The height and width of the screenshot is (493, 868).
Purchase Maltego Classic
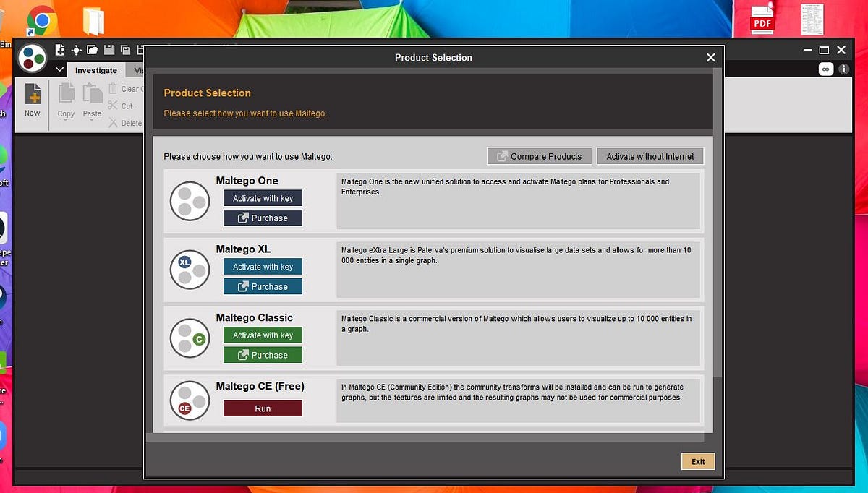(x=263, y=354)
